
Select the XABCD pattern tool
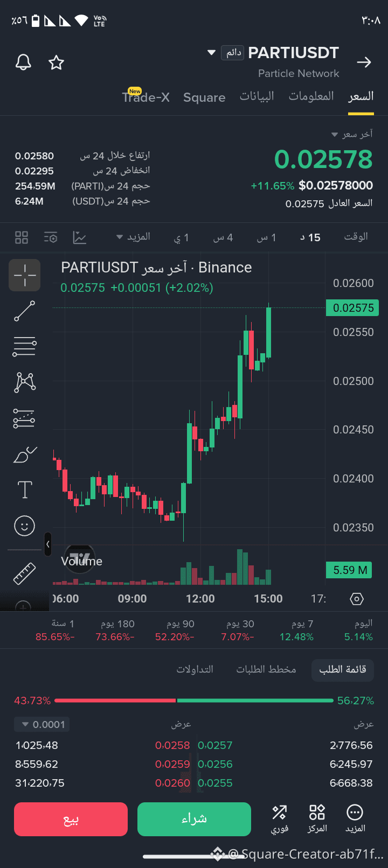[25, 382]
